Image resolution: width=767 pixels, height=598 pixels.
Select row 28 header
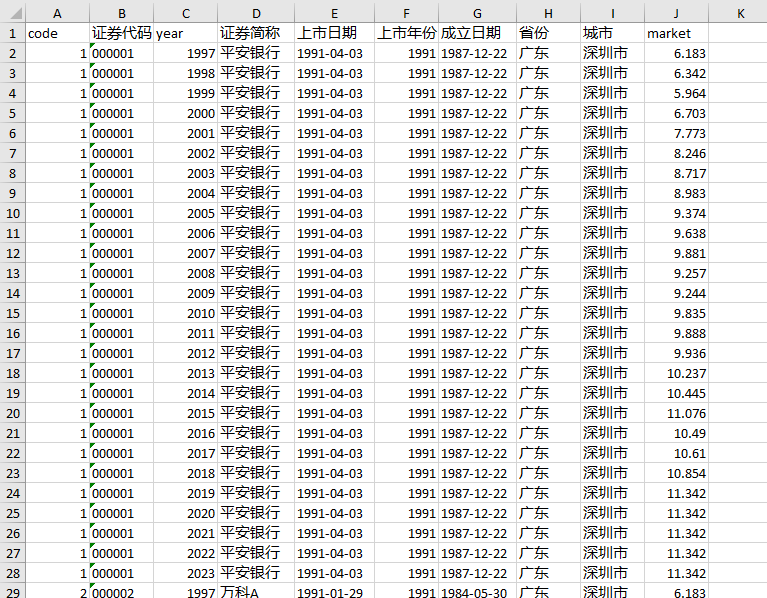[x=13, y=573]
